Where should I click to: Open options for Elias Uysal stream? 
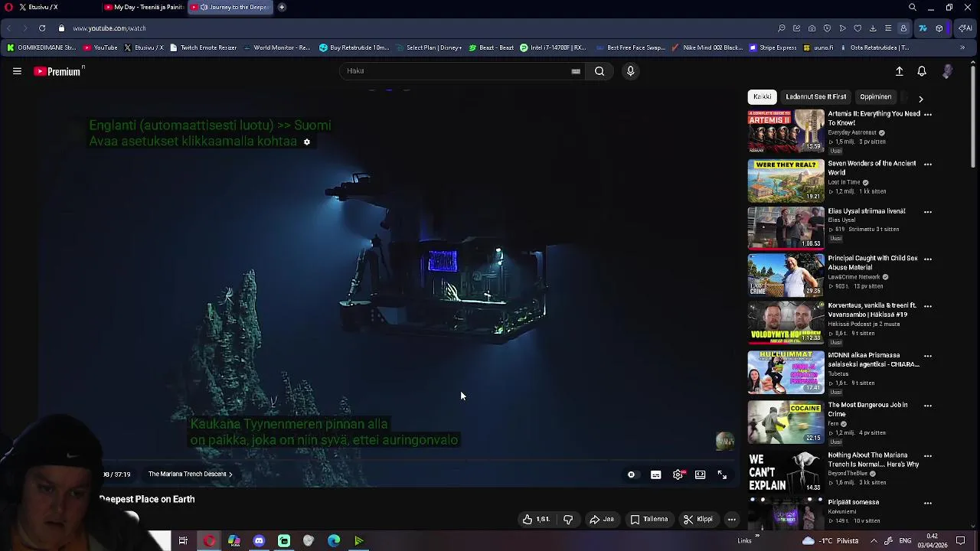(x=928, y=211)
